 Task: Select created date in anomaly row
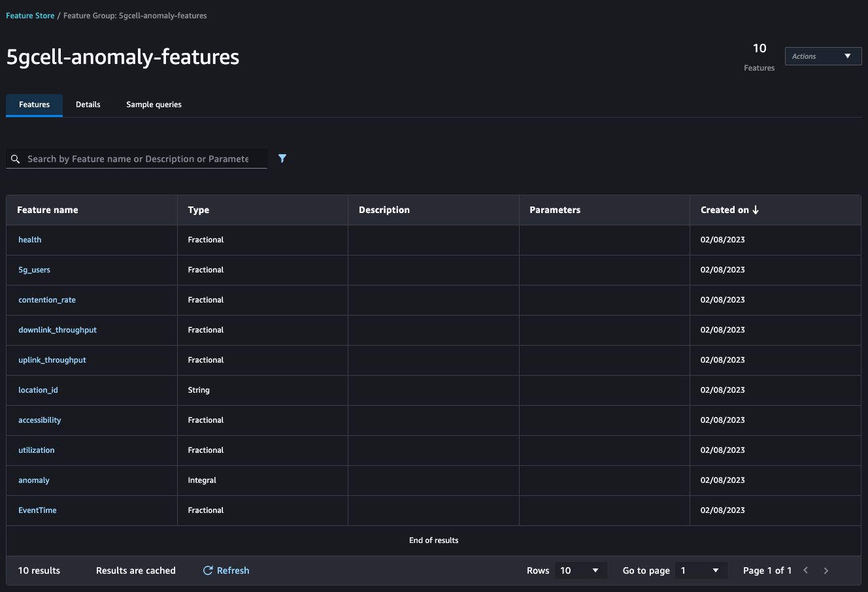(775, 480)
